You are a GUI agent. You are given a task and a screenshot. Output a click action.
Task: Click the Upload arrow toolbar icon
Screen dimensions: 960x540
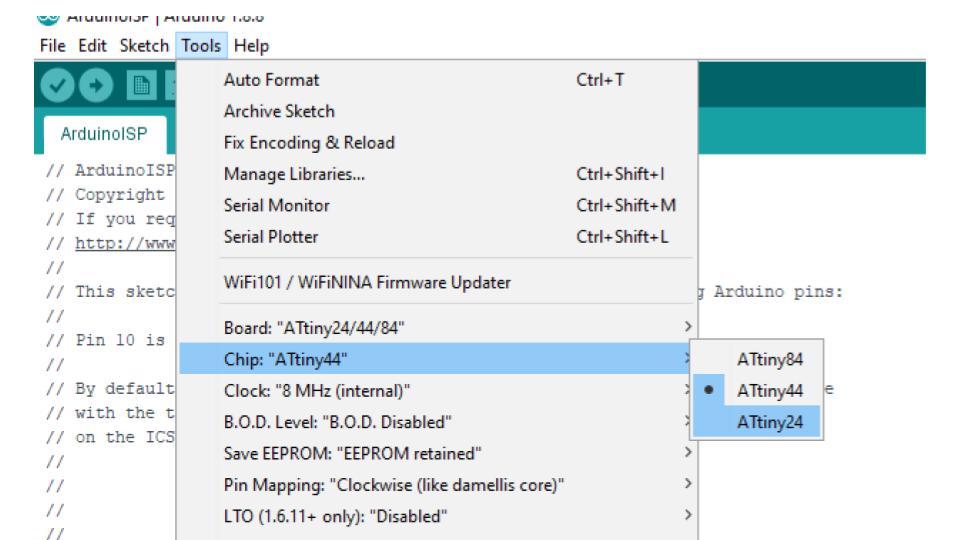pyautogui.click(x=96, y=85)
